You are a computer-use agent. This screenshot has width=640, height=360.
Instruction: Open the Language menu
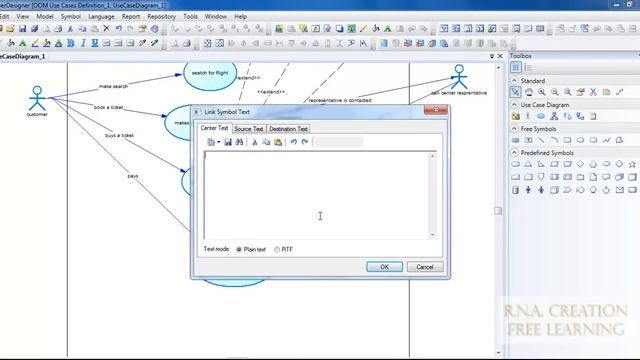click(x=101, y=17)
